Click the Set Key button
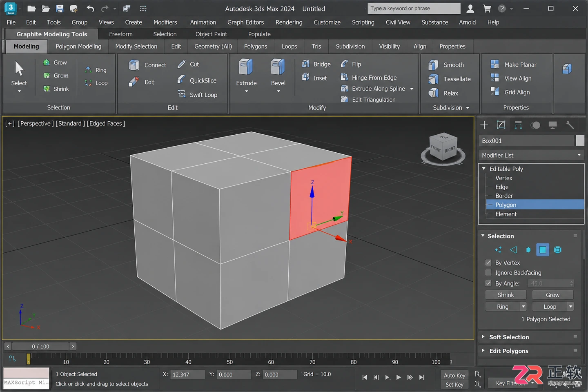The height and width of the screenshot is (392, 588). click(x=454, y=385)
